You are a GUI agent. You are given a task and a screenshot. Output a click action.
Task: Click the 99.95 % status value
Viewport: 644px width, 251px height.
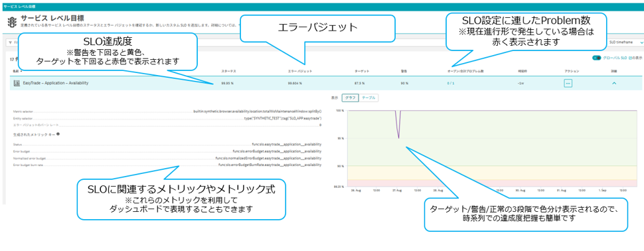227,83
